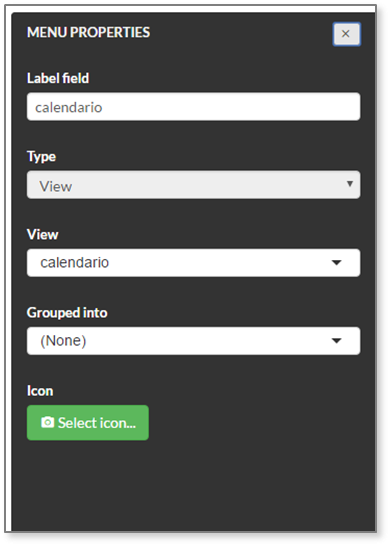Expand the View dropdown set to calendario
The height and width of the screenshot is (546, 390).
point(194,263)
